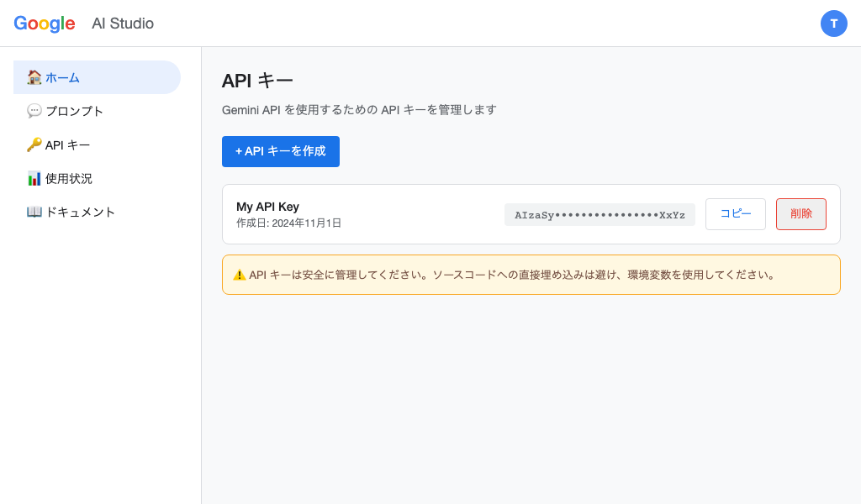Screen dimensions: 861x504
Task: Create a new key with API キーを作成
Action: click(281, 152)
